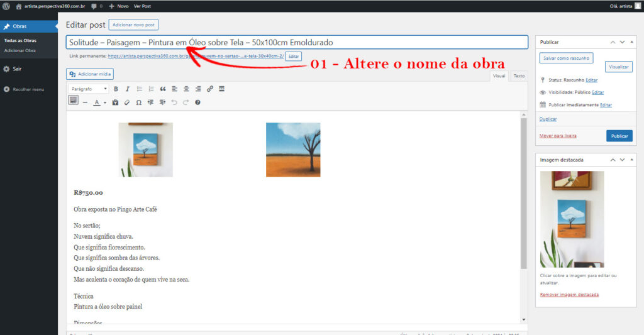The image size is (644, 335).
Task: Decrease the paragraph indent
Action: coord(150,102)
